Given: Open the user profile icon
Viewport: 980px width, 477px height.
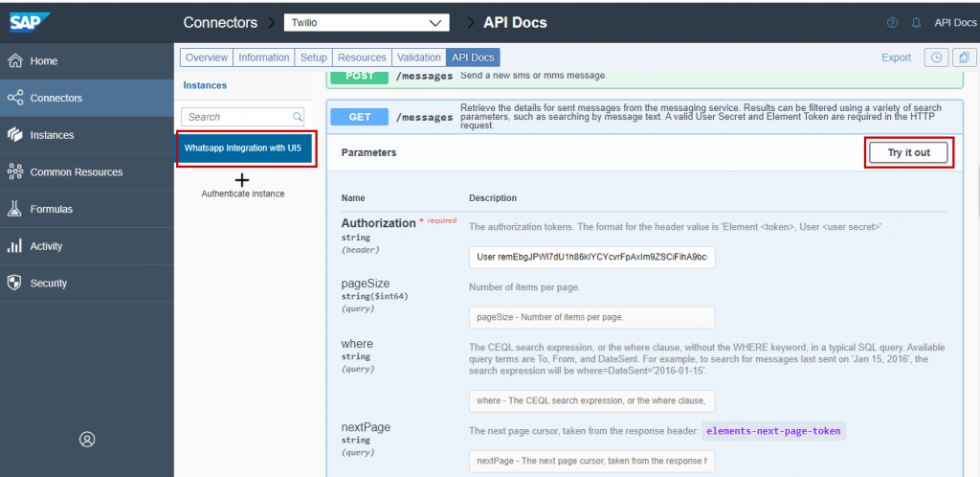Looking at the screenshot, I should pyautogui.click(x=87, y=440).
